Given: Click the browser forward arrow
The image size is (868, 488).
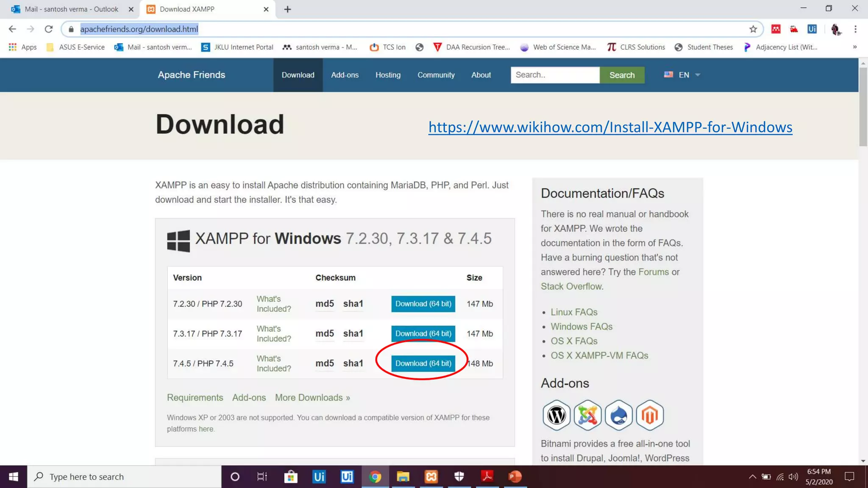Looking at the screenshot, I should [x=31, y=29].
